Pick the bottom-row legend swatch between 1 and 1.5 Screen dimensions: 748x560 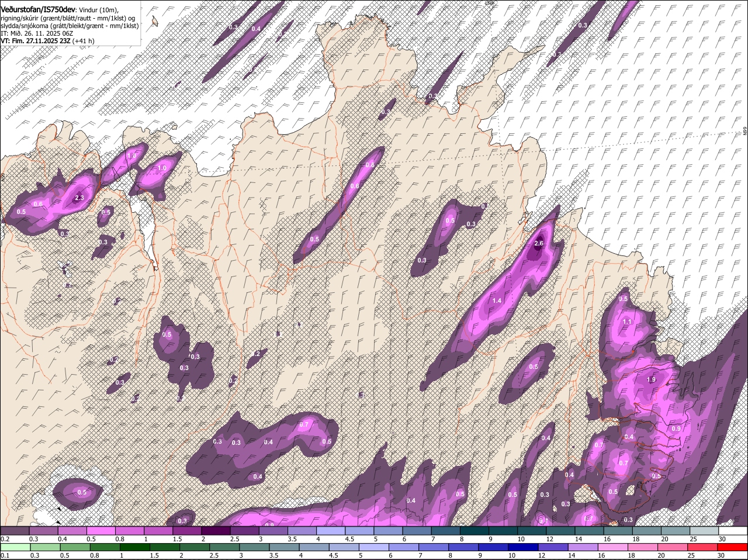click(x=135, y=547)
